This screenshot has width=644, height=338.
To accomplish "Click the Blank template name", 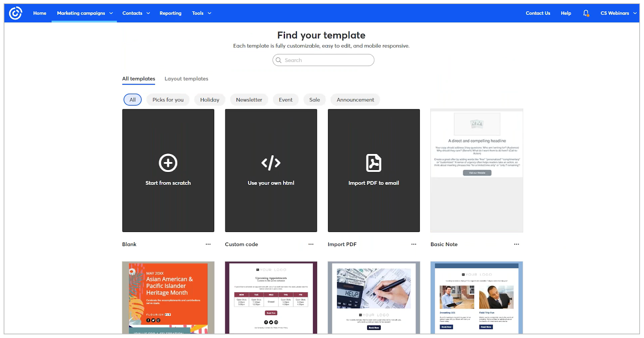I will pyautogui.click(x=129, y=244).
